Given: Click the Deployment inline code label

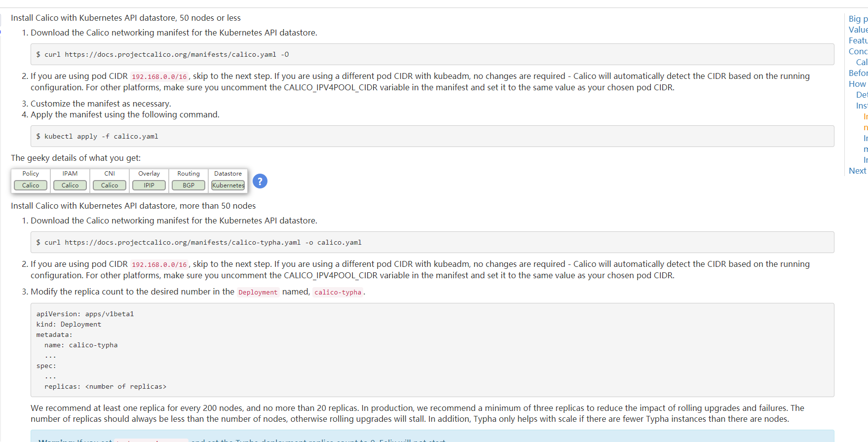Looking at the screenshot, I should (258, 293).
